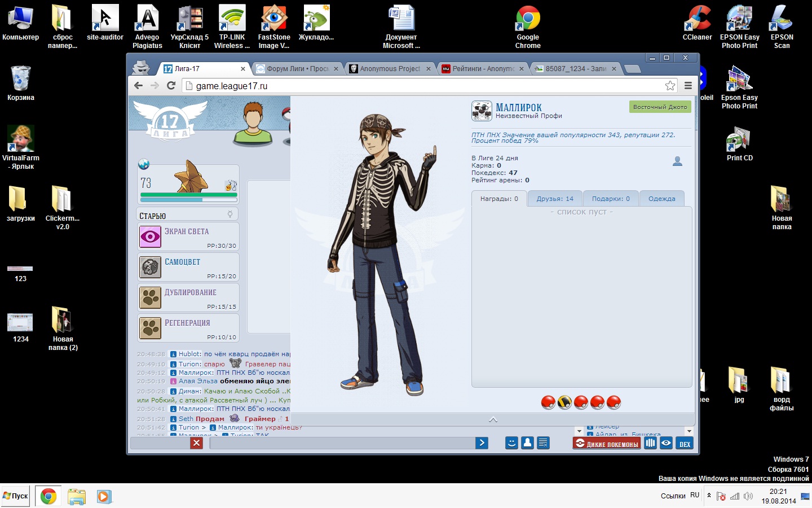The image size is (812, 508).
Task: Click the list icon in the chat toolbar
Action: [x=543, y=443]
